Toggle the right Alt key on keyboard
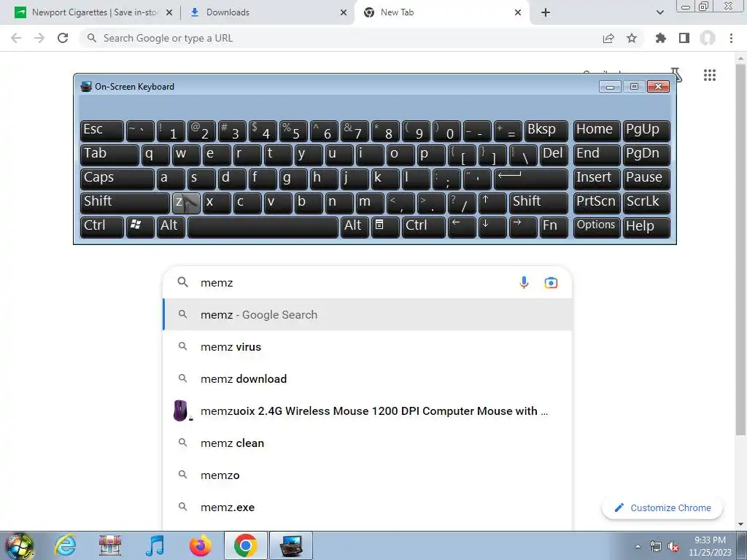 click(x=355, y=227)
